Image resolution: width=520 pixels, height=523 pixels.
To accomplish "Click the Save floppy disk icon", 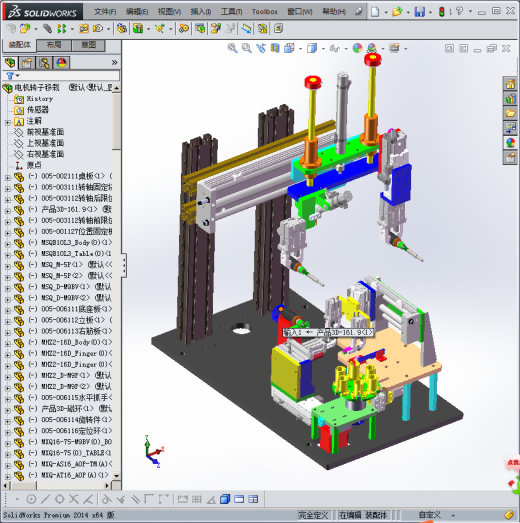I will (x=419, y=12).
